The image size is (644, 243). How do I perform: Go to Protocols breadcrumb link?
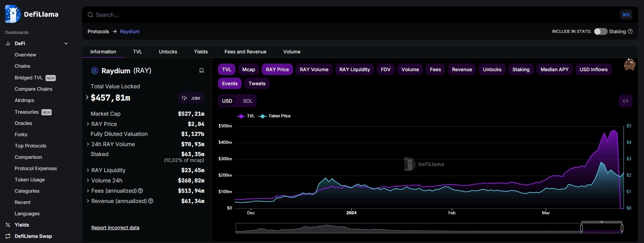tap(98, 31)
